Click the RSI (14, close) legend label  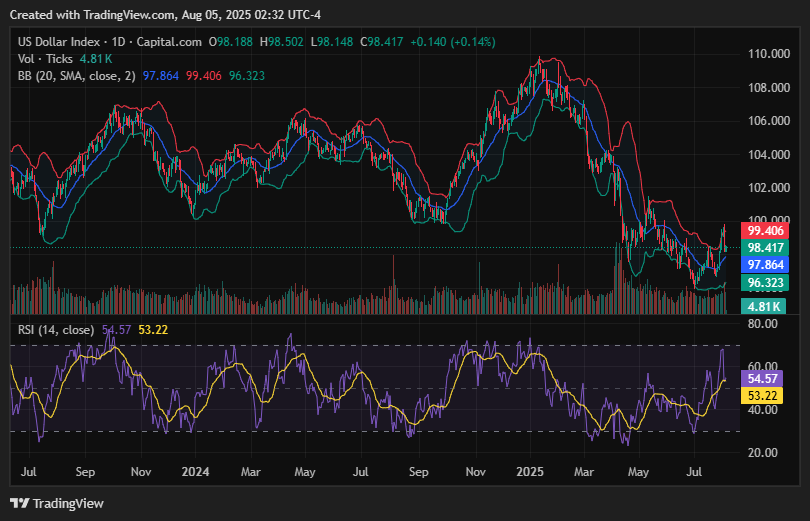(56, 330)
